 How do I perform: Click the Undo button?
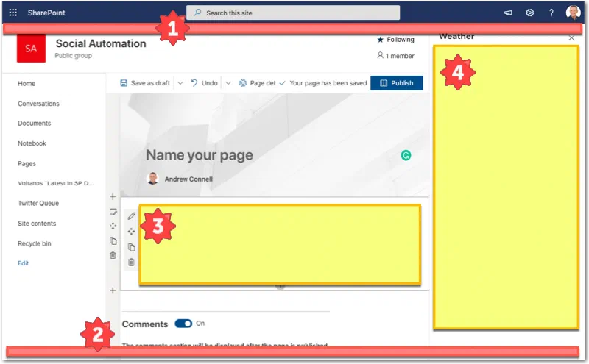click(205, 83)
